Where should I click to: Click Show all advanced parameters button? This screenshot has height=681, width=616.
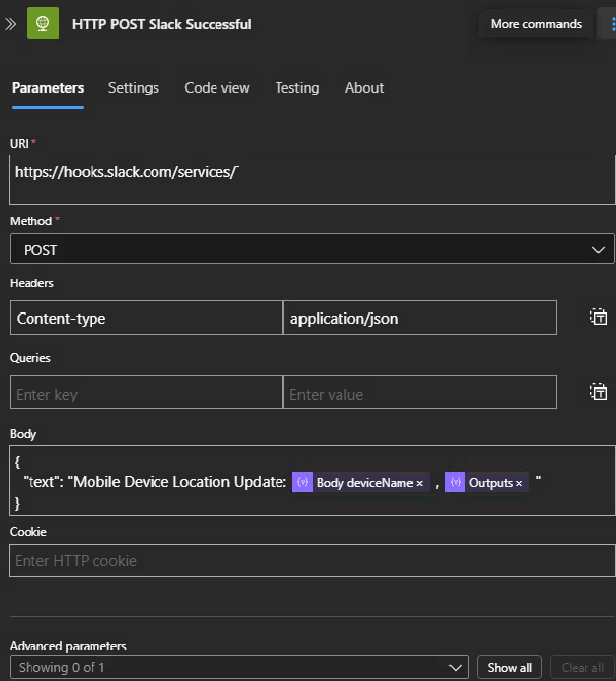pos(510,667)
